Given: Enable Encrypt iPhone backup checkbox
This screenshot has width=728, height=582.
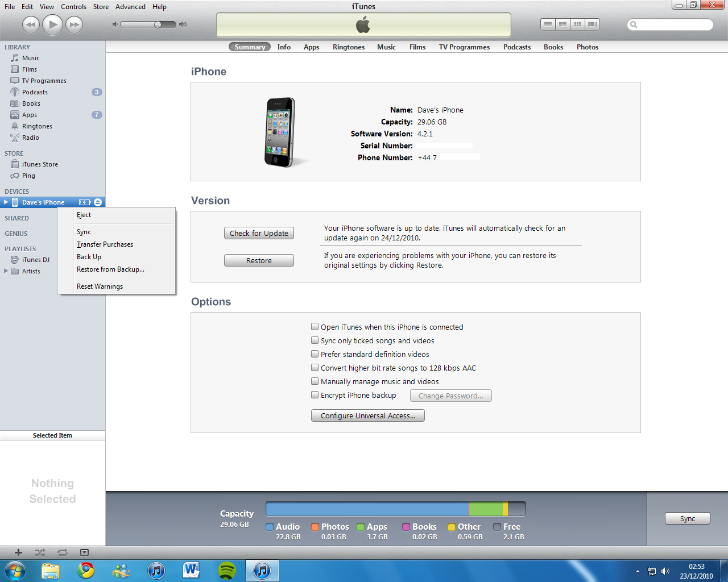Looking at the screenshot, I should 315,395.
